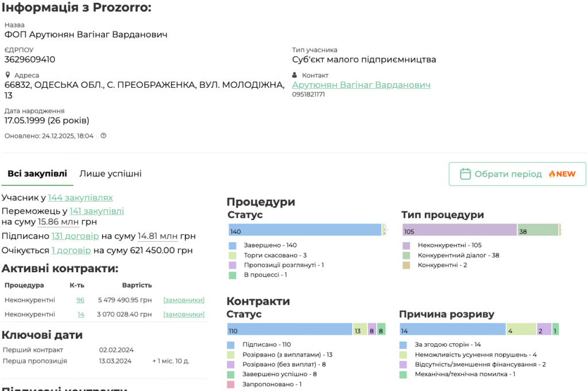The height and width of the screenshot is (391, 588).
Task: Follow the 141 закупівлі winner link
Action: (x=96, y=211)
